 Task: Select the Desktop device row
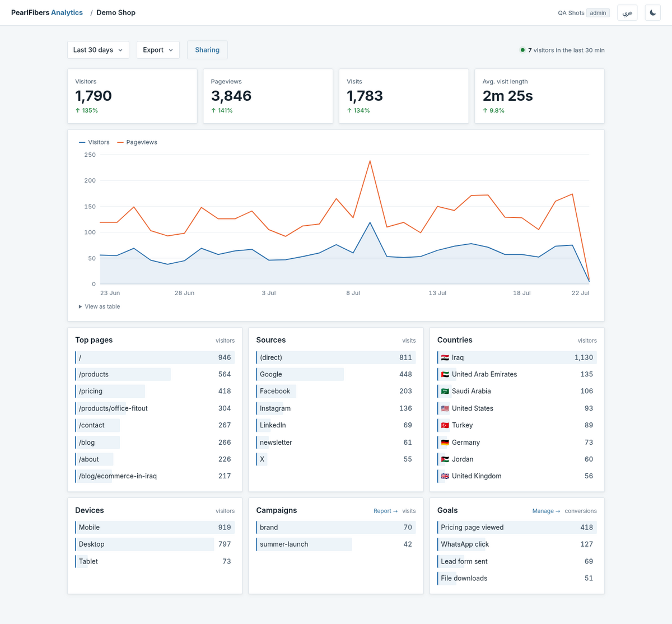point(155,544)
